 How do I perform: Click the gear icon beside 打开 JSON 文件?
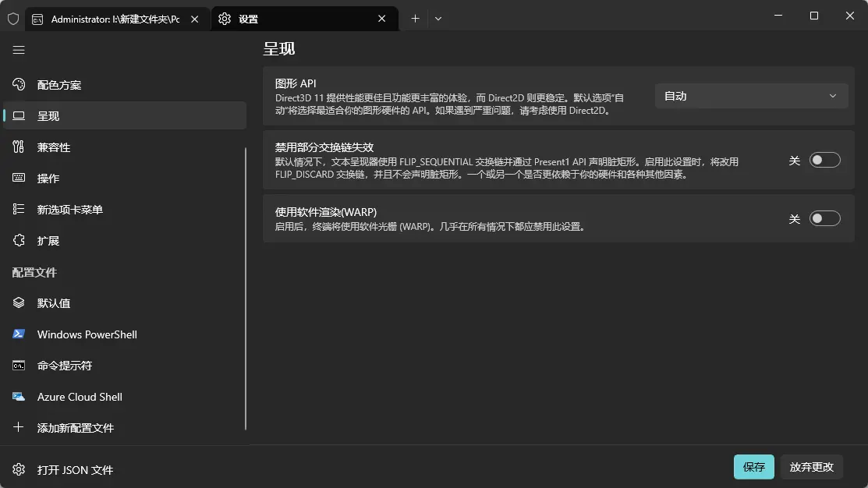(x=19, y=469)
